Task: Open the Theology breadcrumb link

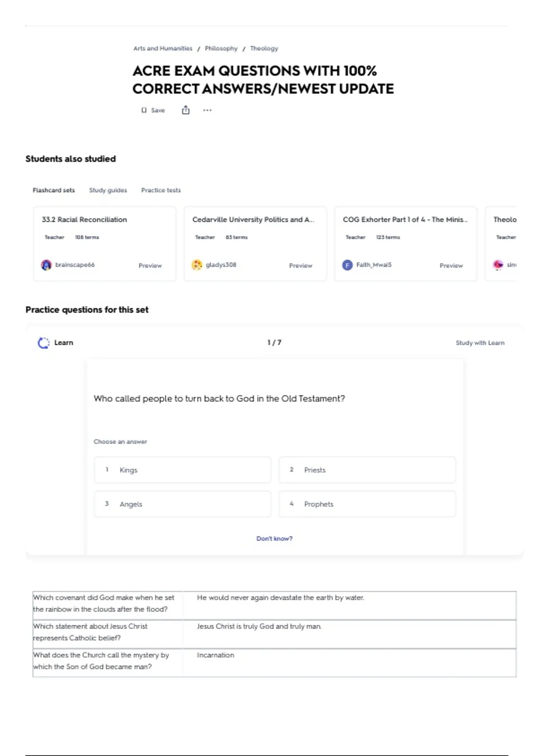Action: [264, 48]
